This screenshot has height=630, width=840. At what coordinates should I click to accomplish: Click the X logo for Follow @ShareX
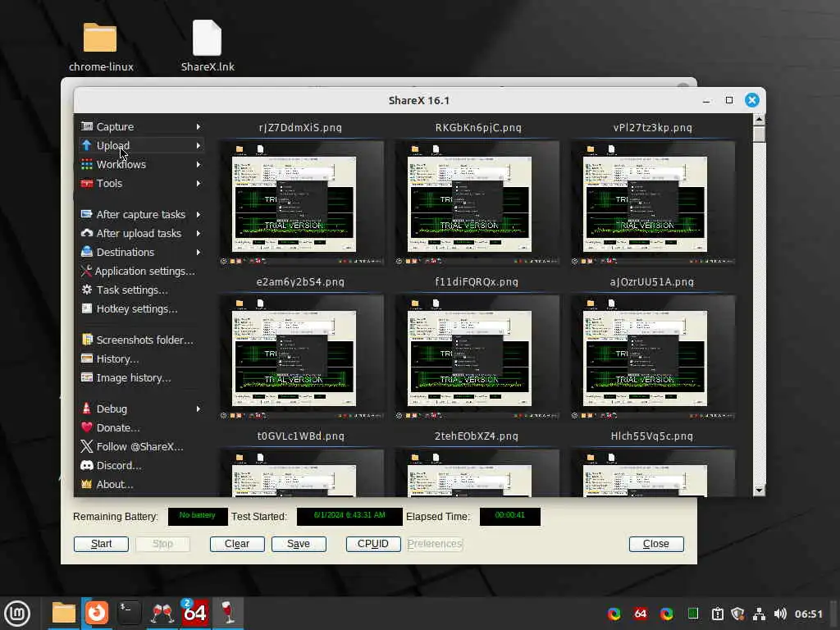point(86,446)
